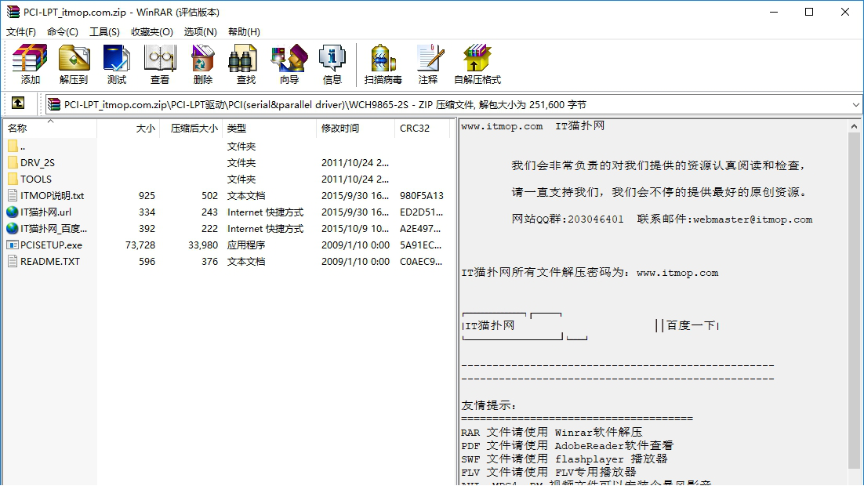
Task: Sort files by CRC32 column header
Action: (423, 129)
